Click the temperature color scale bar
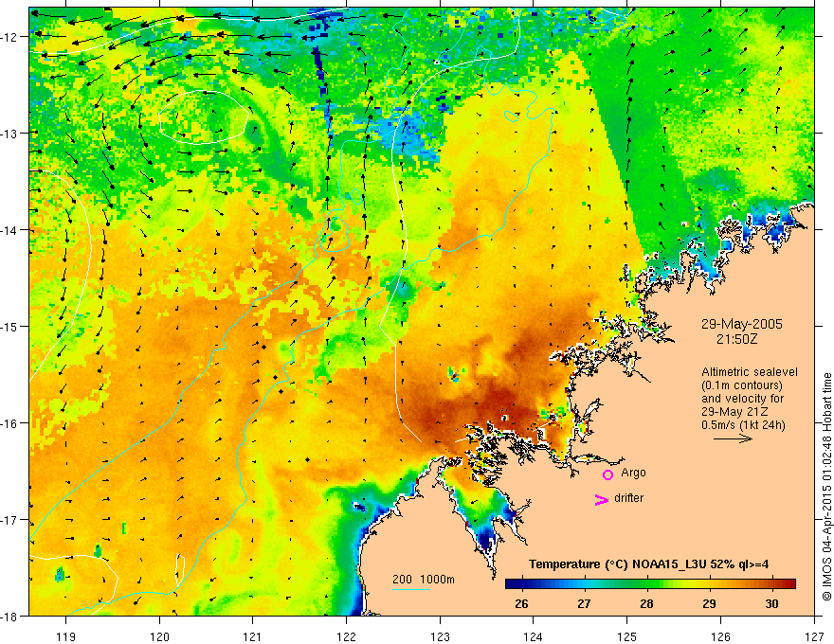The width and height of the screenshot is (834, 644). tap(650, 583)
